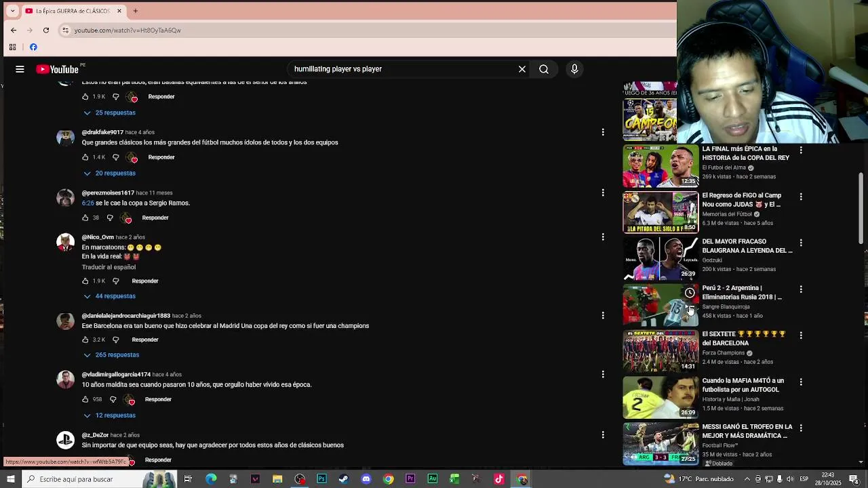868x488 pixels.
Task: Like the comment by @vladimirgallogarcia4174
Action: [x=85, y=399]
